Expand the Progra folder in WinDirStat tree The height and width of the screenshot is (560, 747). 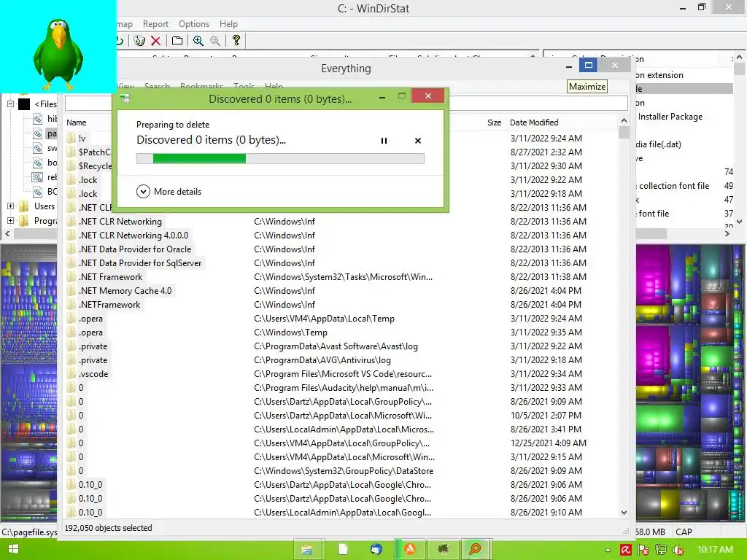point(10,220)
